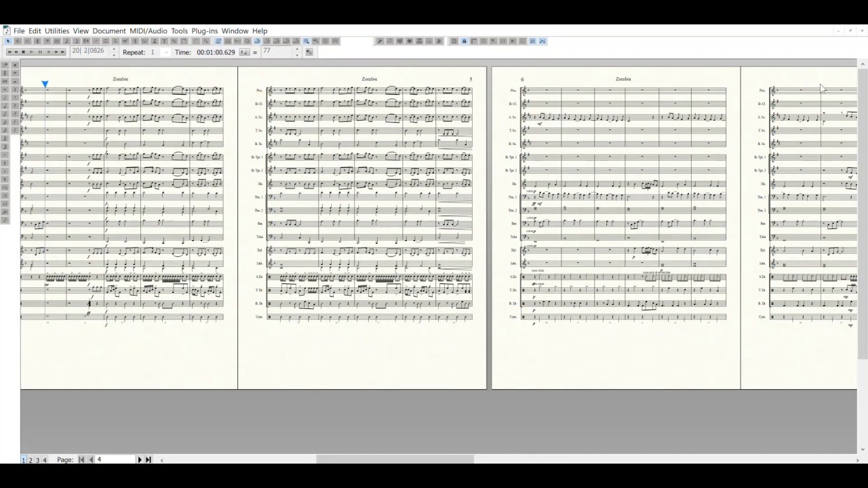Click the speaker icon beside the tempo field

point(309,52)
